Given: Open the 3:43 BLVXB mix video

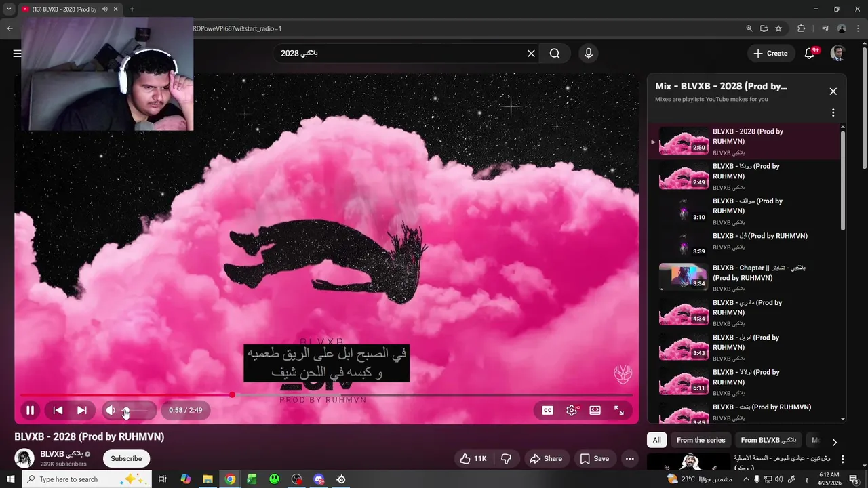Looking at the screenshot, I should pos(744,347).
